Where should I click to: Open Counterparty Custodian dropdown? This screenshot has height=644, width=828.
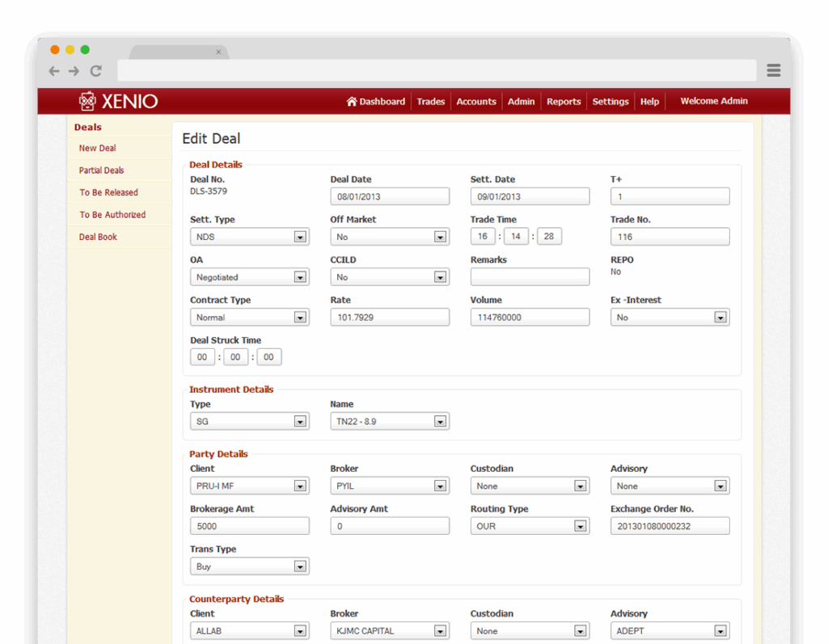click(x=530, y=630)
